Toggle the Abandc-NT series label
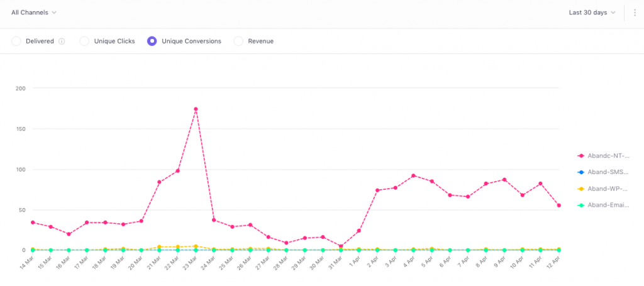This screenshot has width=644, height=286. [x=608, y=156]
